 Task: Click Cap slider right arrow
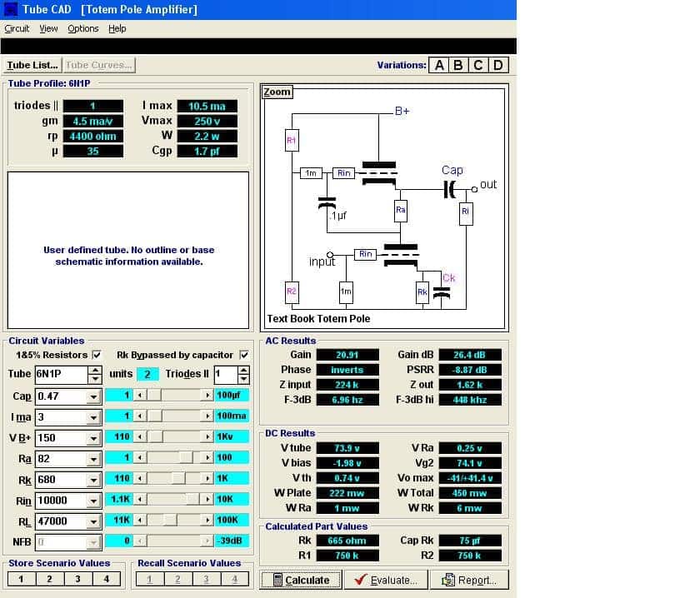[207, 395]
